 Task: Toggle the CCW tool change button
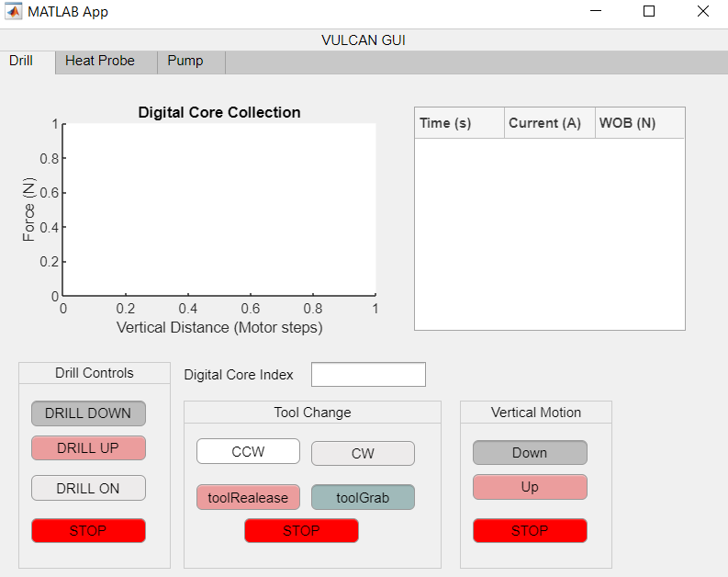(248, 451)
